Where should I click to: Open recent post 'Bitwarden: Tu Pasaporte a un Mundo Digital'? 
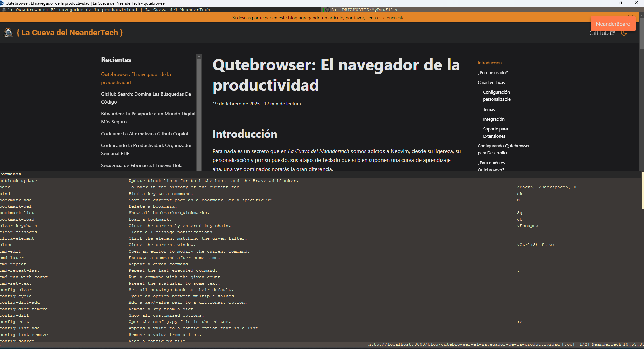[x=148, y=118]
